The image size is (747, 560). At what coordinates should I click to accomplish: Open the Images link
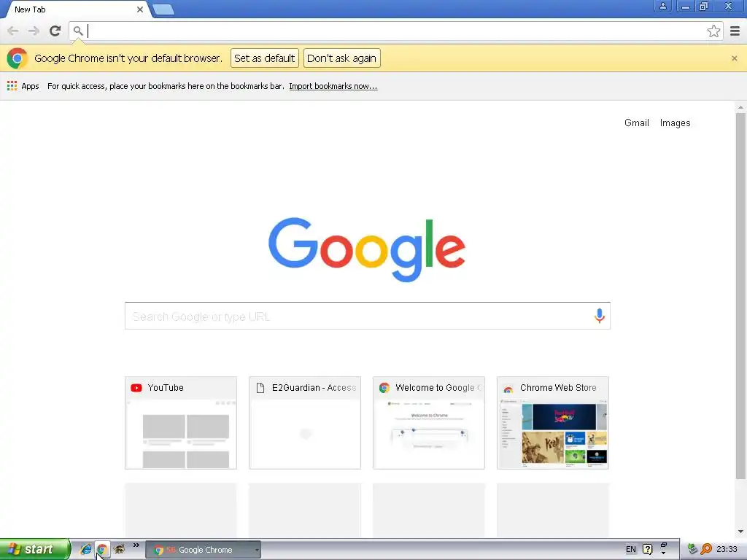(675, 122)
